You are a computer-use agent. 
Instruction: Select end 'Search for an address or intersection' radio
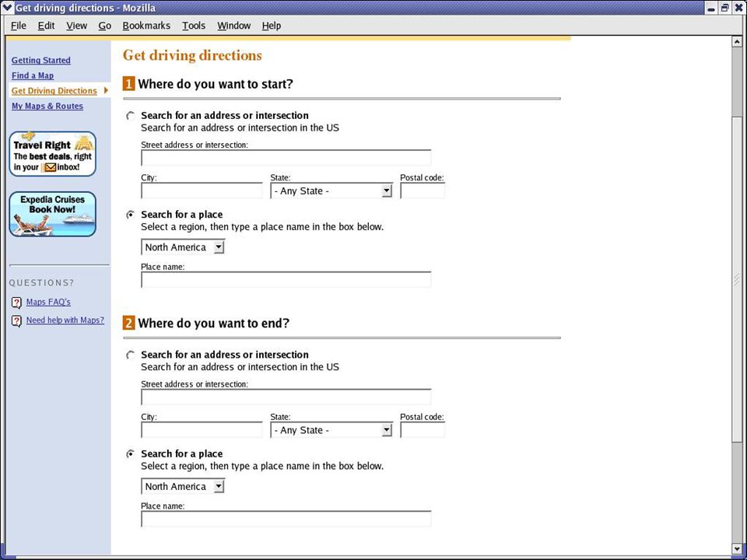coord(130,355)
